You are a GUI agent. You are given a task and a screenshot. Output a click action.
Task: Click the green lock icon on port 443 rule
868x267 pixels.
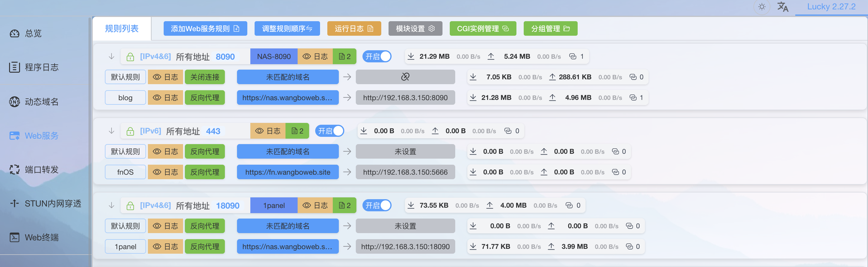(130, 131)
